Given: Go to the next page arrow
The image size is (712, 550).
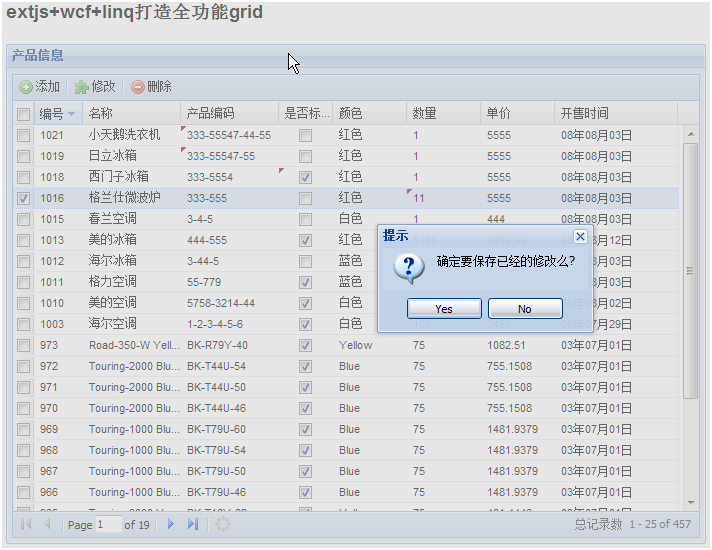Looking at the screenshot, I should [171, 524].
